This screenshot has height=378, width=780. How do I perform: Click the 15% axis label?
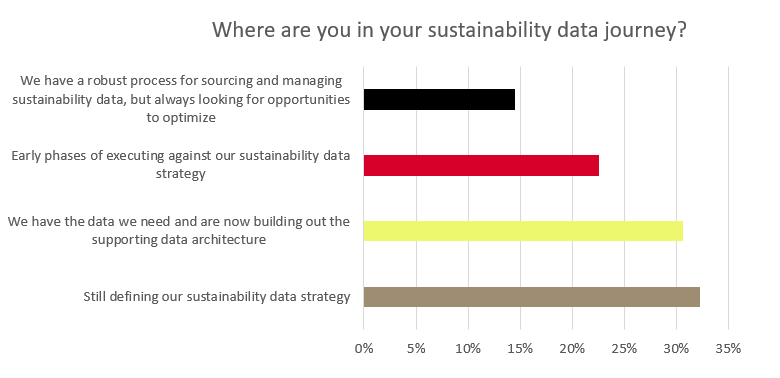point(520,349)
